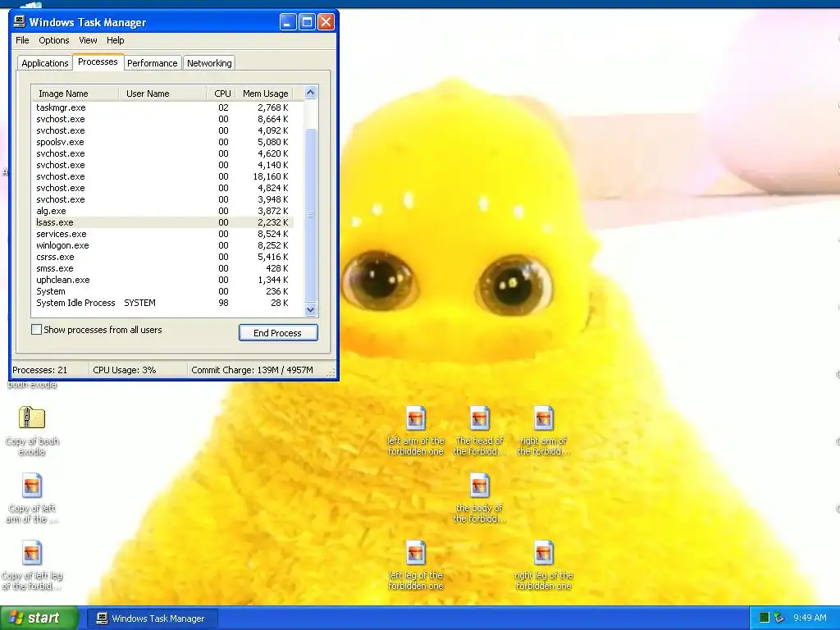Select lsass.exe process row
This screenshot has width=840, height=630.
pos(162,222)
